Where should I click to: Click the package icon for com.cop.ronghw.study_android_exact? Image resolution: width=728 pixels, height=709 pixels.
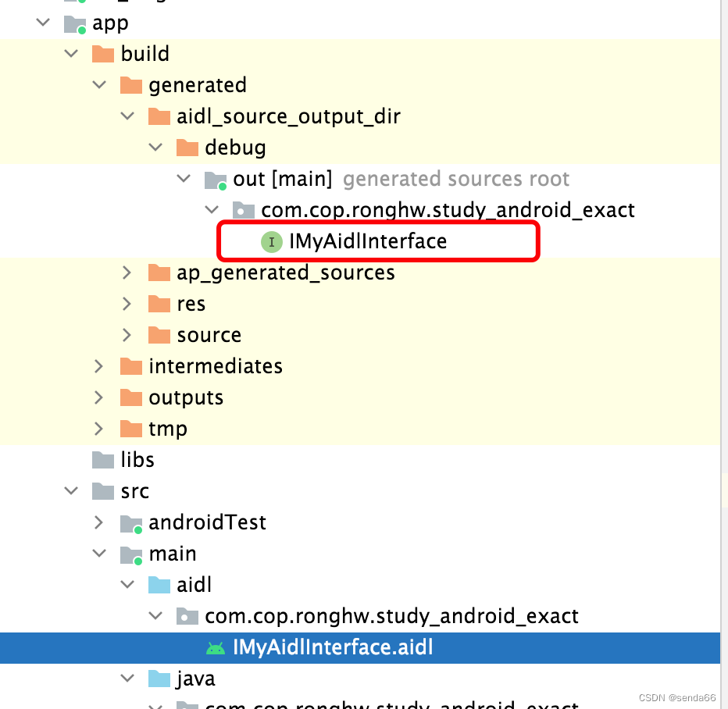243,209
